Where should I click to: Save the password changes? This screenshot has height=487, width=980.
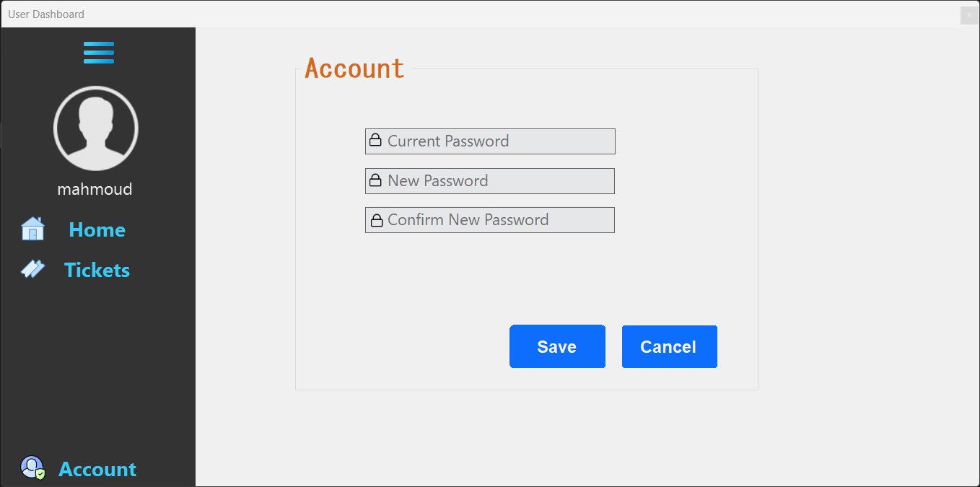pos(557,346)
